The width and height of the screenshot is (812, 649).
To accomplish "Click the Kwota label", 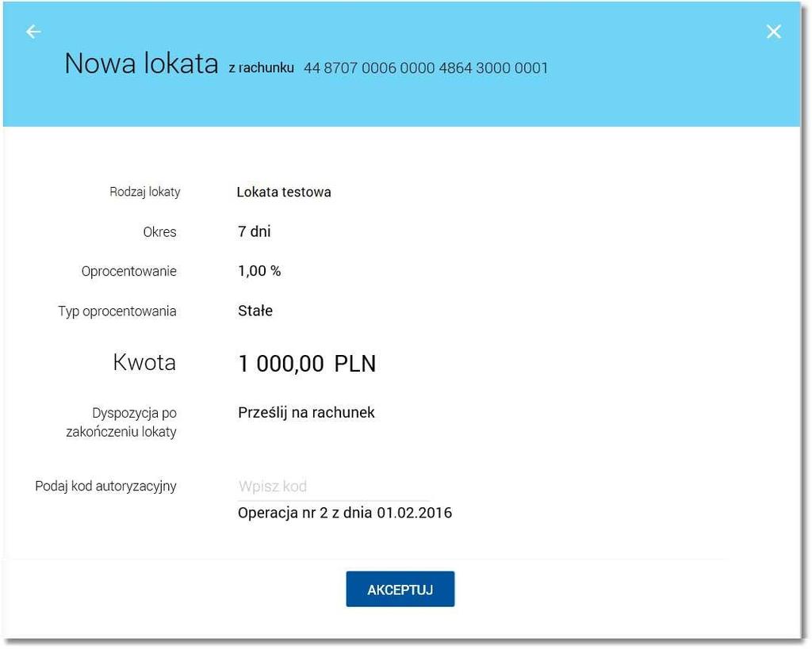I will [x=144, y=362].
